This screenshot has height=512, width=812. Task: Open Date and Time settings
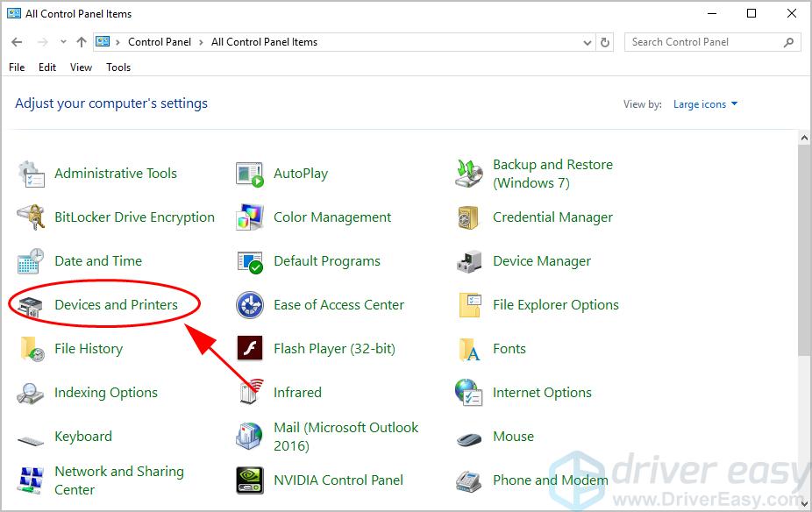click(97, 260)
